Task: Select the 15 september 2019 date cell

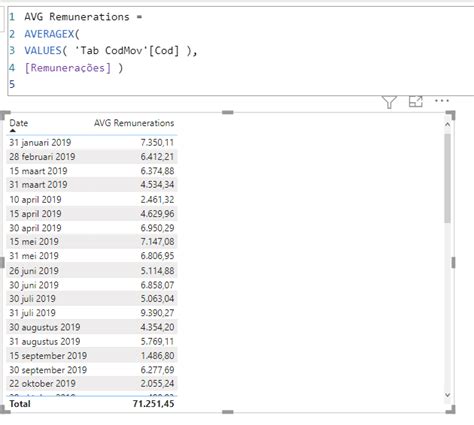Action: coord(48,356)
